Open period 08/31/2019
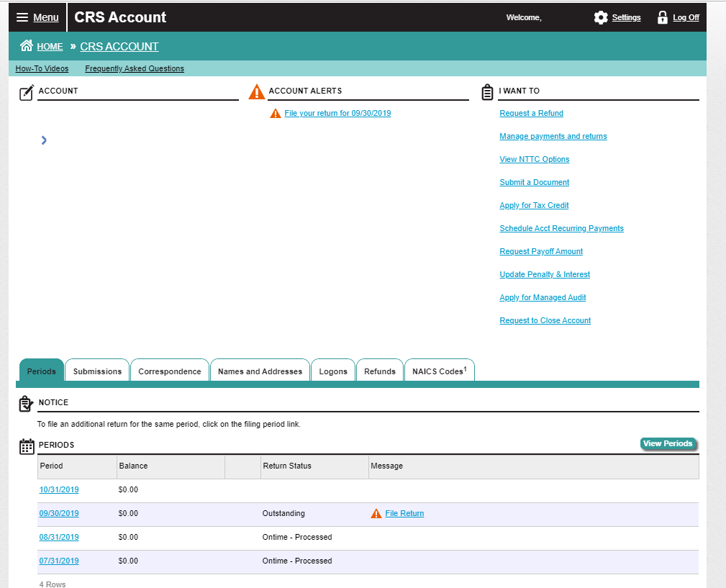726x588 pixels. (59, 537)
